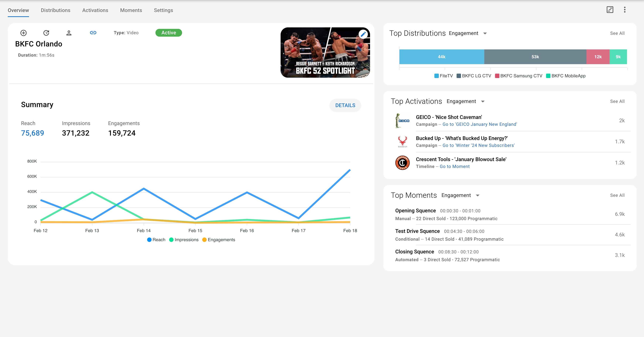Click the Engagements value 159,724

click(x=122, y=133)
